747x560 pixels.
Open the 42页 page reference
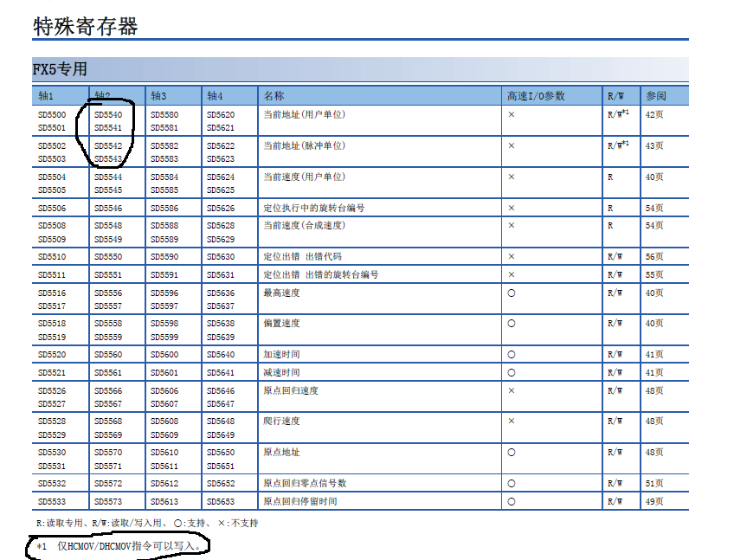click(x=654, y=114)
